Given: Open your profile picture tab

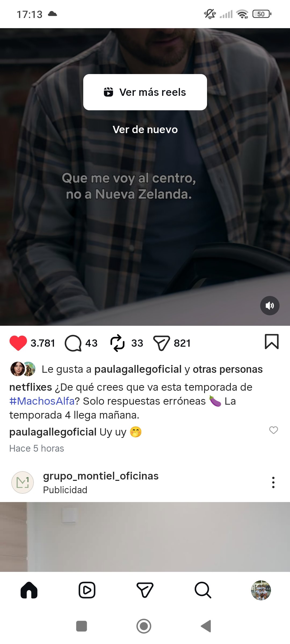Looking at the screenshot, I should 261,590.
